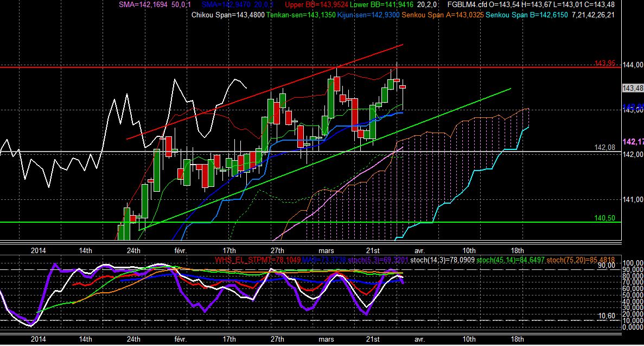Click the 142,00 price axis label

(x=633, y=154)
